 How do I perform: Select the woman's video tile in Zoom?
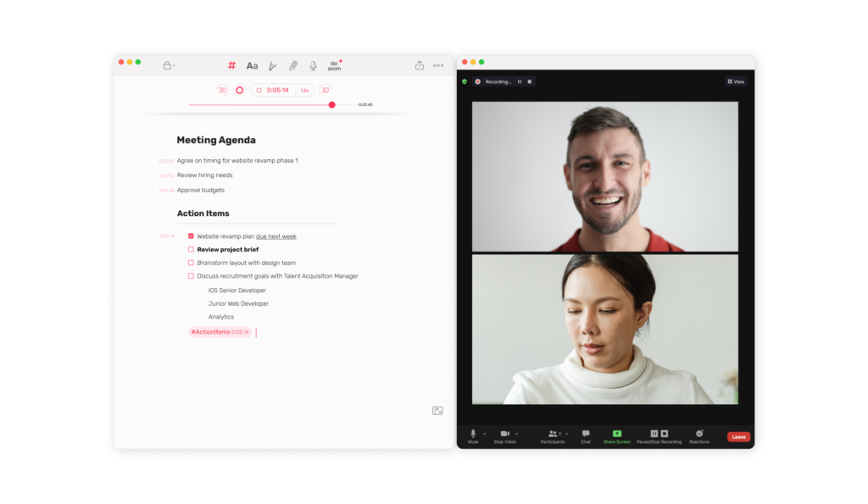click(x=605, y=330)
